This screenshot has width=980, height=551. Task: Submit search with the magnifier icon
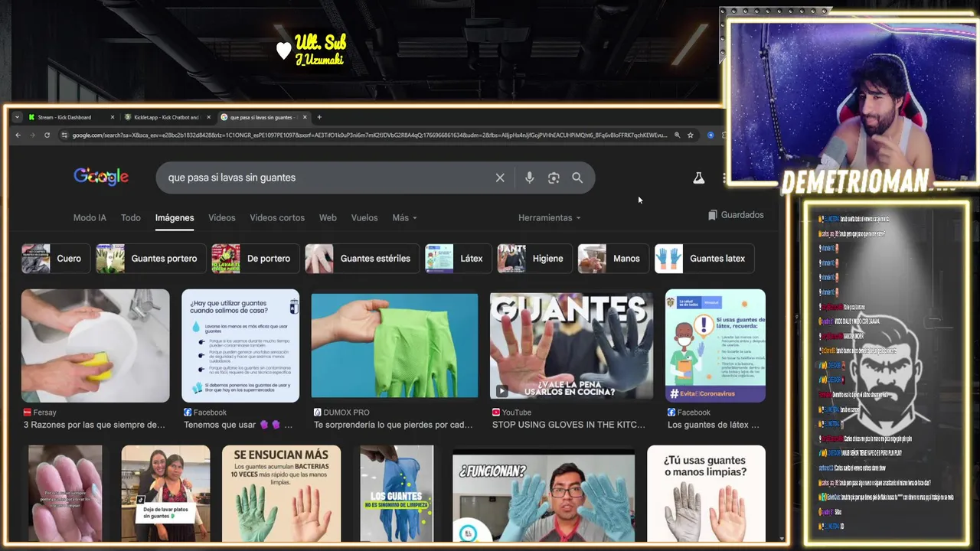[577, 178]
